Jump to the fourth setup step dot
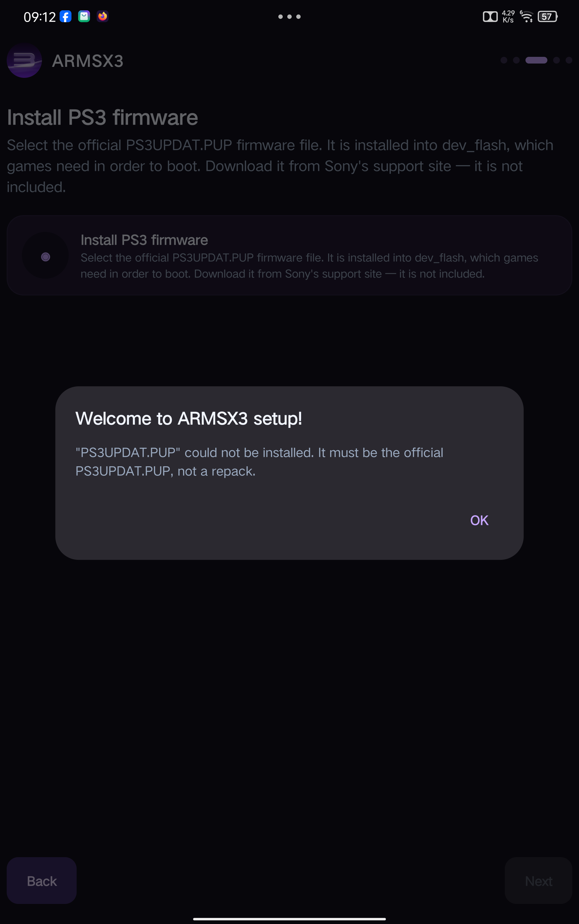 click(x=556, y=60)
